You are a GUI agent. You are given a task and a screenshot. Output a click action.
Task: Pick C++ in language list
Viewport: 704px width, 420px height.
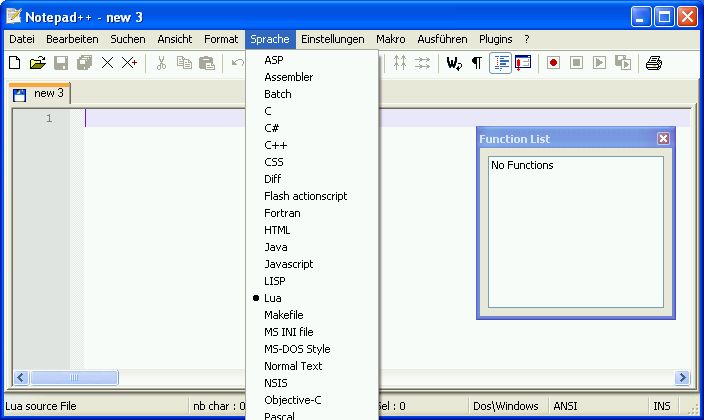[312, 145]
